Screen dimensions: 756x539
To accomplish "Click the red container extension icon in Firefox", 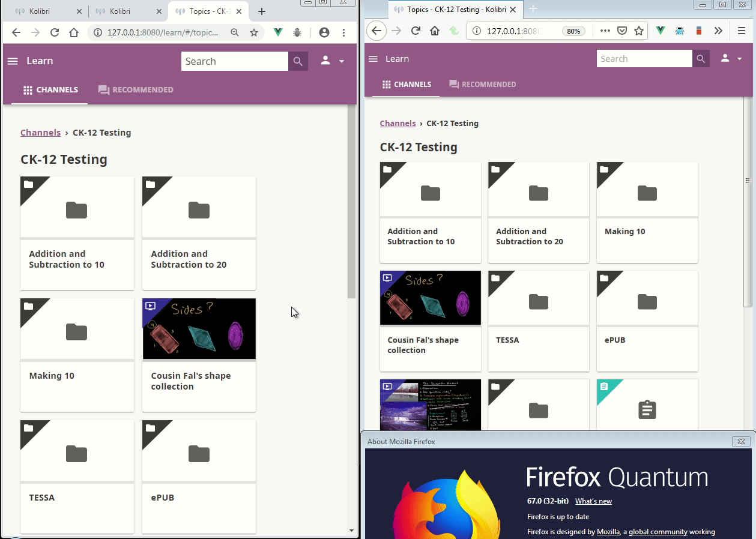I will pos(699,31).
